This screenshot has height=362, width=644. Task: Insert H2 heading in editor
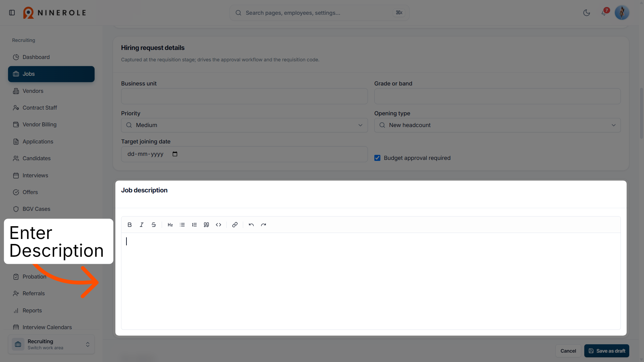[x=170, y=225]
